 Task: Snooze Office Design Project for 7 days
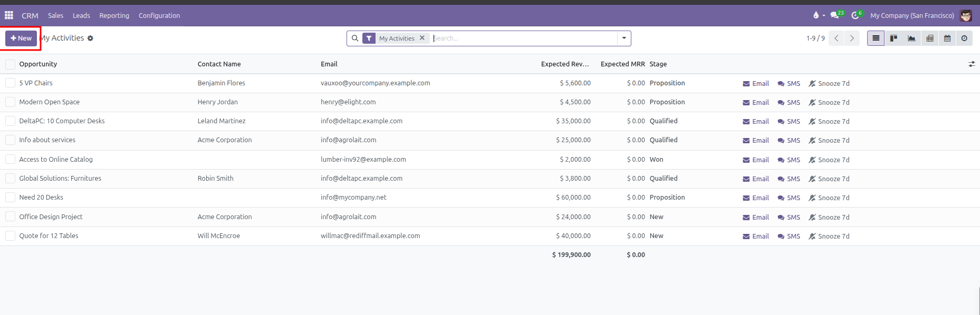tap(829, 218)
